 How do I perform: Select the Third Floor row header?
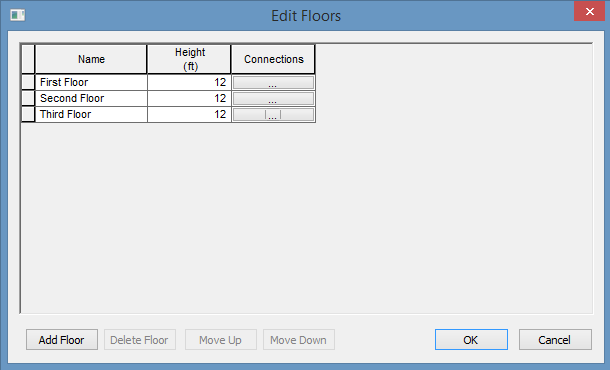28,114
